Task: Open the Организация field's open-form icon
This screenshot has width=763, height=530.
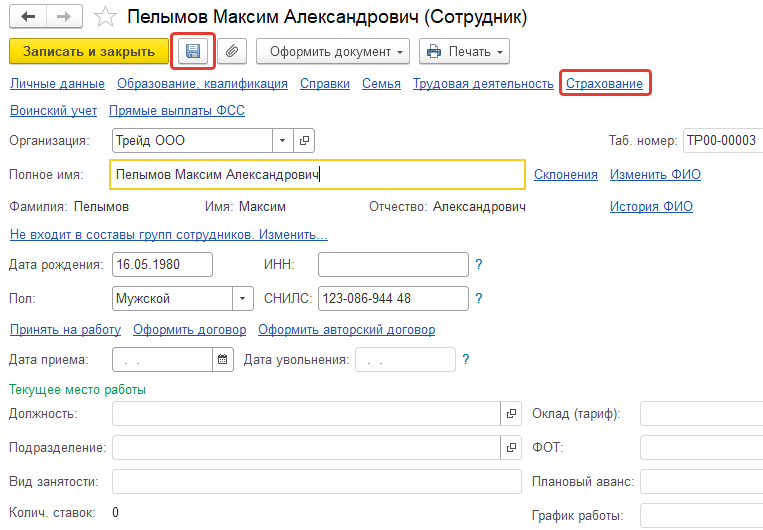Action: [305, 141]
